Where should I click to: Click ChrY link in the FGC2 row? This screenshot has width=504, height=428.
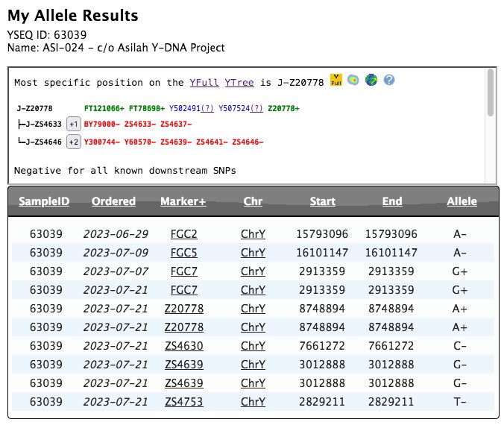pos(253,234)
